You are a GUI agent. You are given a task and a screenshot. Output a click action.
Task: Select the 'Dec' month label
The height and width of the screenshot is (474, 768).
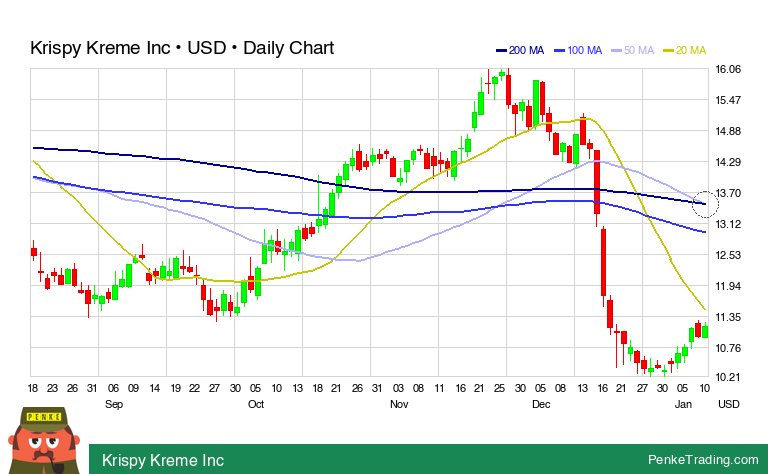click(541, 404)
